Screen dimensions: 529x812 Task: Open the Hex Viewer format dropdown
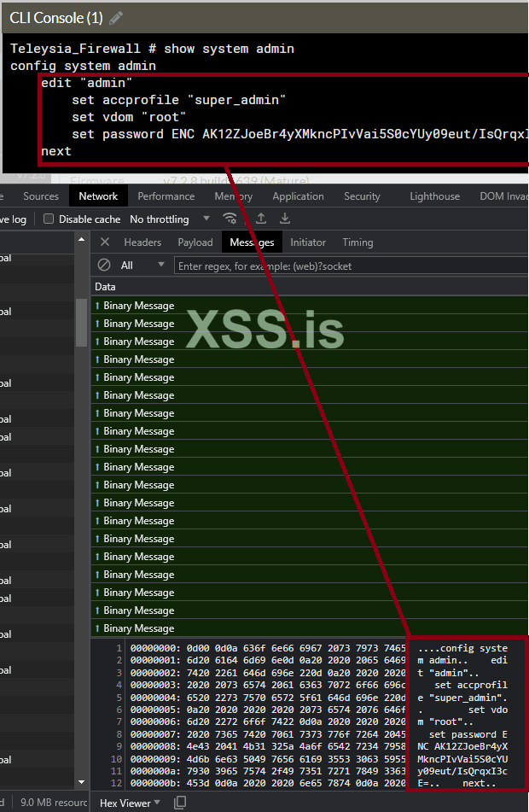pos(130,803)
